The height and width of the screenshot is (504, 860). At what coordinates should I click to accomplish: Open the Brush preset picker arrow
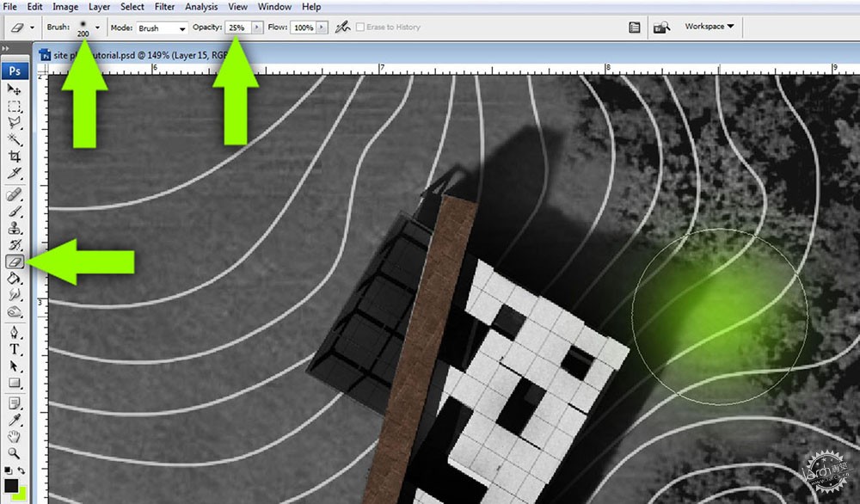[97, 27]
